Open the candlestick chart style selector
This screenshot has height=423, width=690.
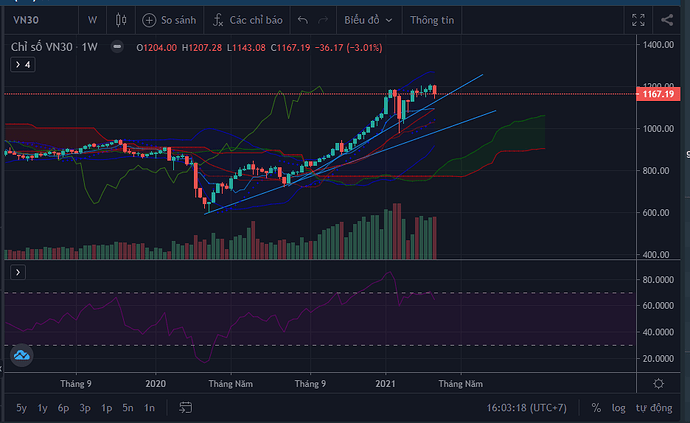121,19
